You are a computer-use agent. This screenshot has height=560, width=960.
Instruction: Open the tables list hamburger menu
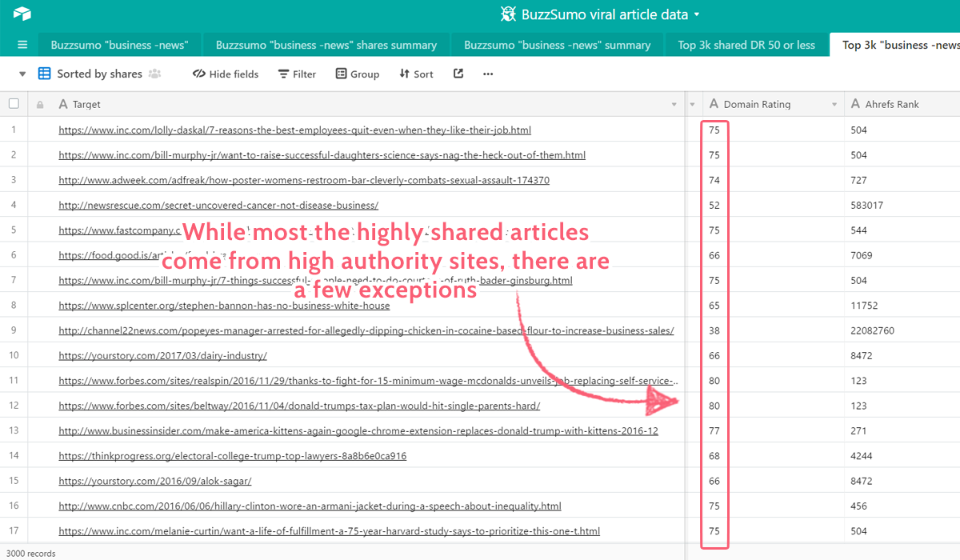[22, 45]
